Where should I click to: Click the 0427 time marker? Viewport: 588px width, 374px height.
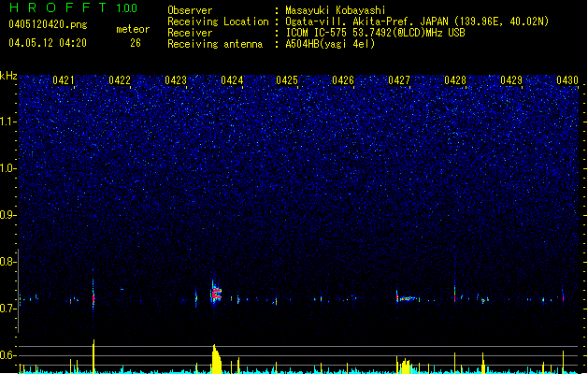pos(399,80)
